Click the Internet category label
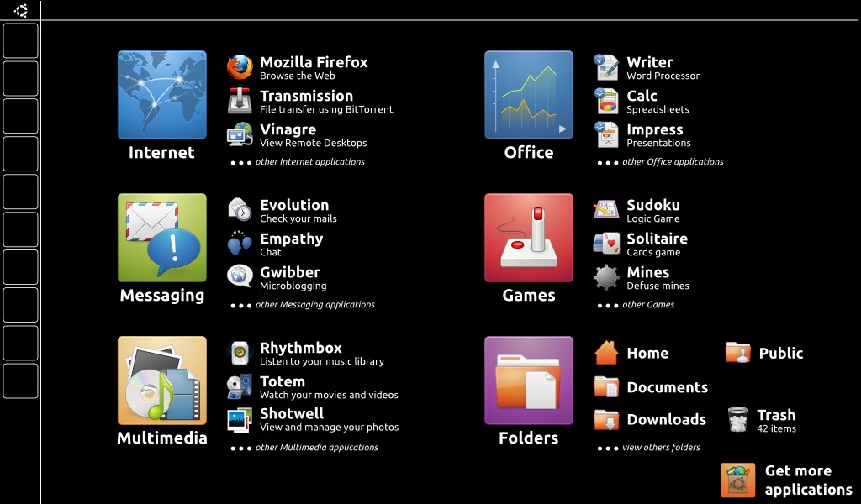This screenshot has height=504, width=861. click(161, 153)
